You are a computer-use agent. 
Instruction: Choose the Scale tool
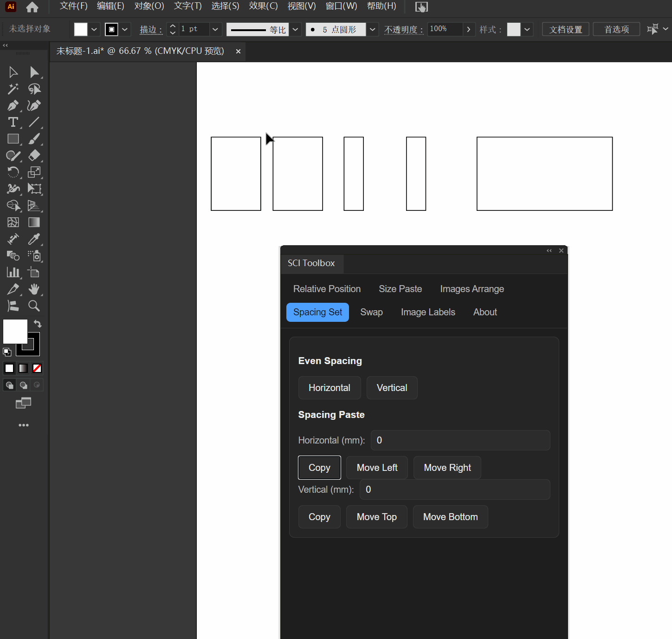[x=34, y=172]
